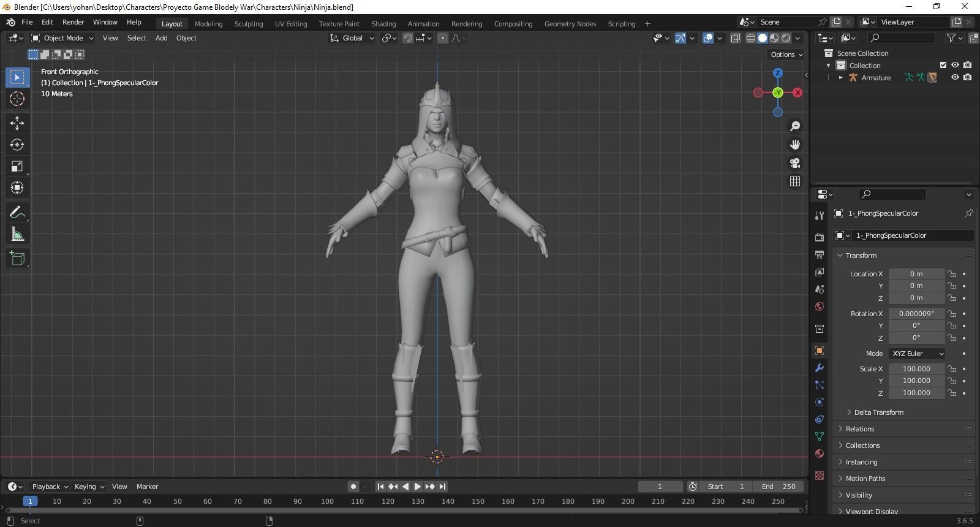This screenshot has width=980, height=527.
Task: Toggle snapping magnet
Action: pos(408,38)
